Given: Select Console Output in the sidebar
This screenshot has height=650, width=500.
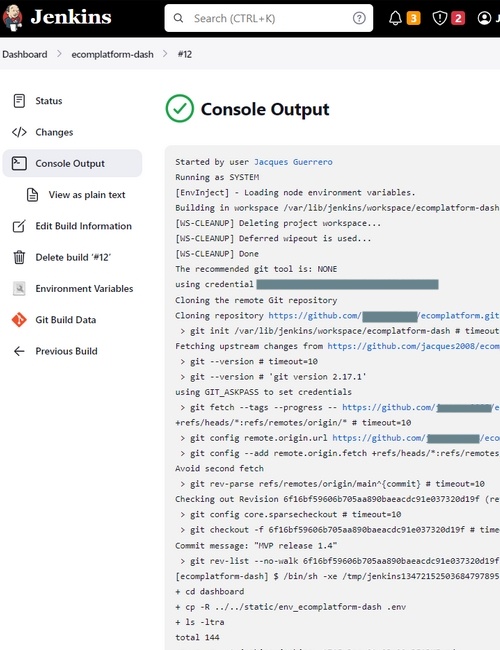Looking at the screenshot, I should [x=72, y=163].
